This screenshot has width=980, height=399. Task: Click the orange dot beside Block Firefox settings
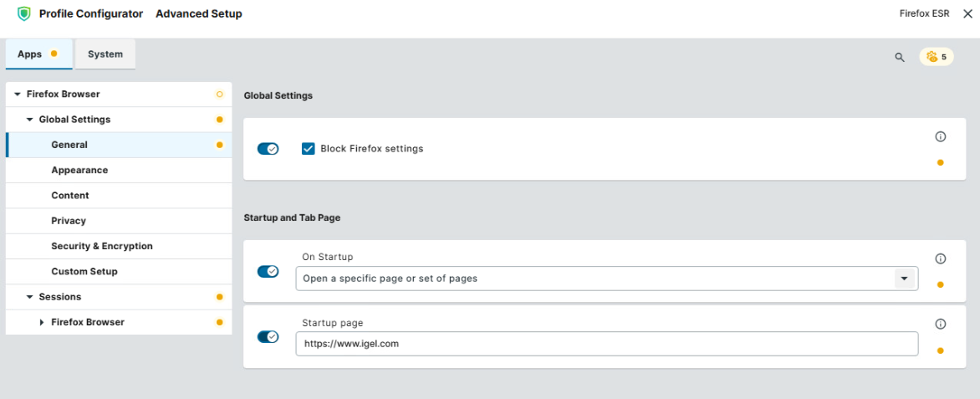940,162
